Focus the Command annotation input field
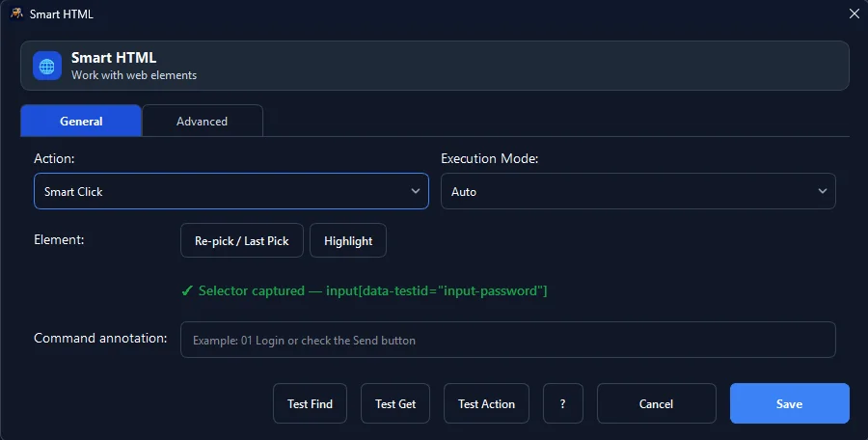The image size is (868, 440). (x=507, y=340)
